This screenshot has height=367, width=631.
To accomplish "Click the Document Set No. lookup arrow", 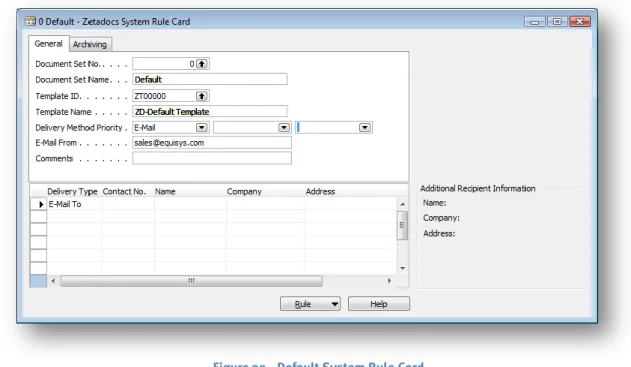I will point(202,64).
